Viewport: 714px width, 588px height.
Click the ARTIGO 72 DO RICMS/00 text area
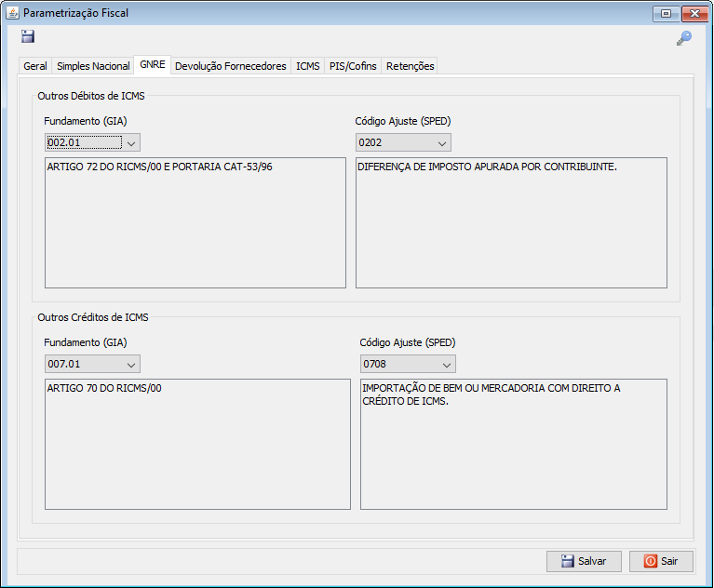point(195,222)
